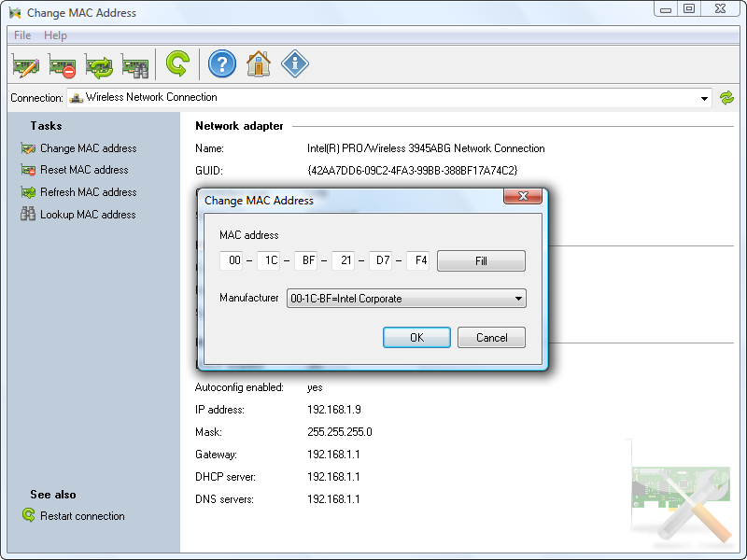Click the Change MAC address toolbar icon
Image resolution: width=747 pixels, height=560 pixels.
point(25,65)
